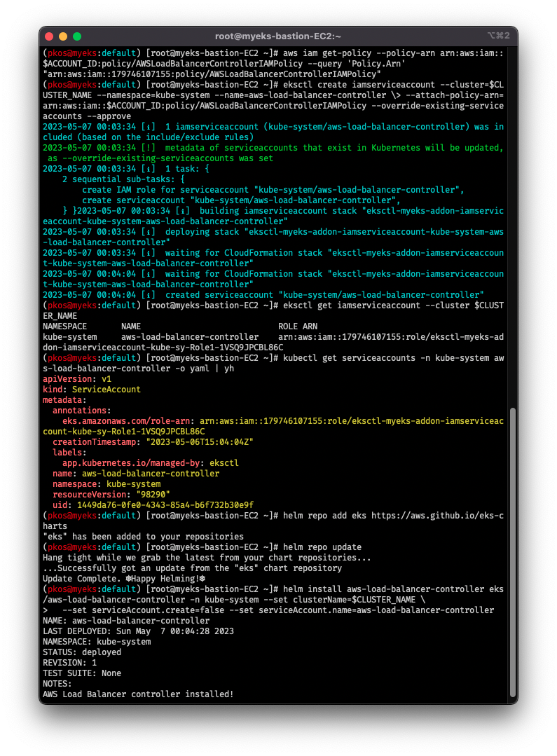Click "STATUS: deployed" line
Screen dimensions: 557x756
(x=82, y=652)
